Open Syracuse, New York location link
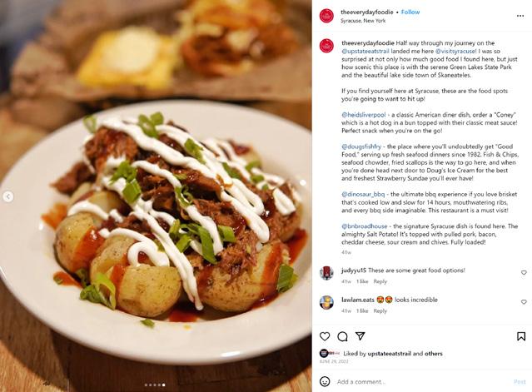This screenshot has height=392, width=532. 363,21
